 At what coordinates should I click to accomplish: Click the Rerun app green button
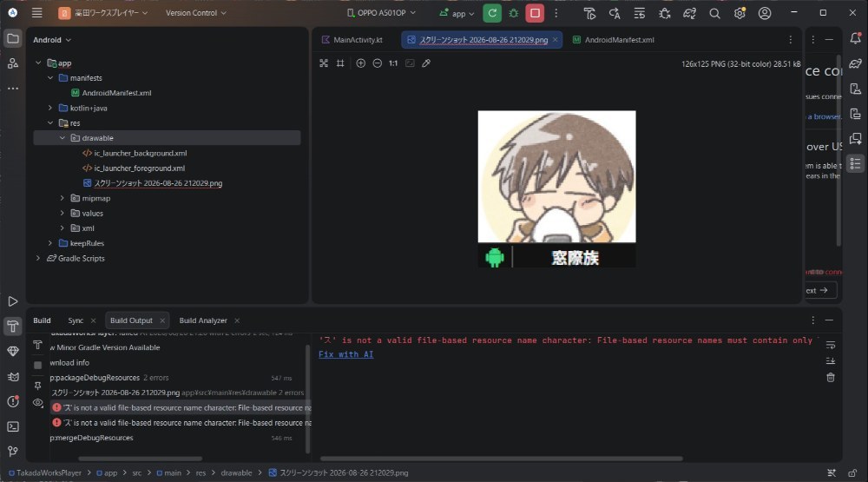point(492,13)
